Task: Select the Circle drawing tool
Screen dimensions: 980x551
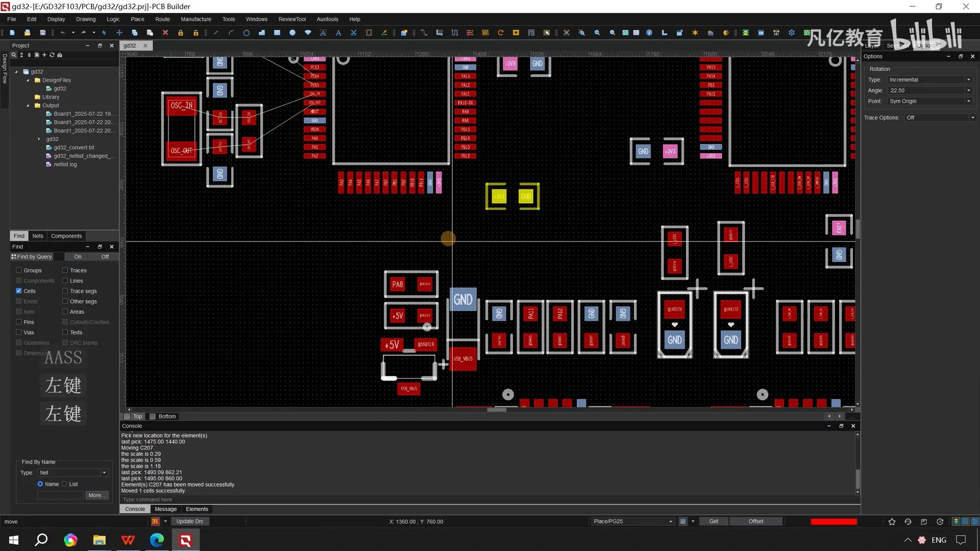Action: tap(247, 33)
